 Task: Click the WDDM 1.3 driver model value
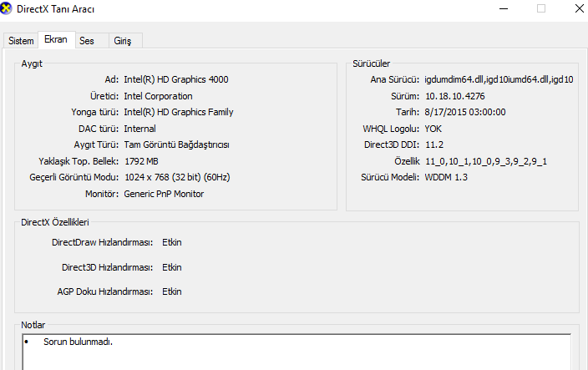(448, 178)
